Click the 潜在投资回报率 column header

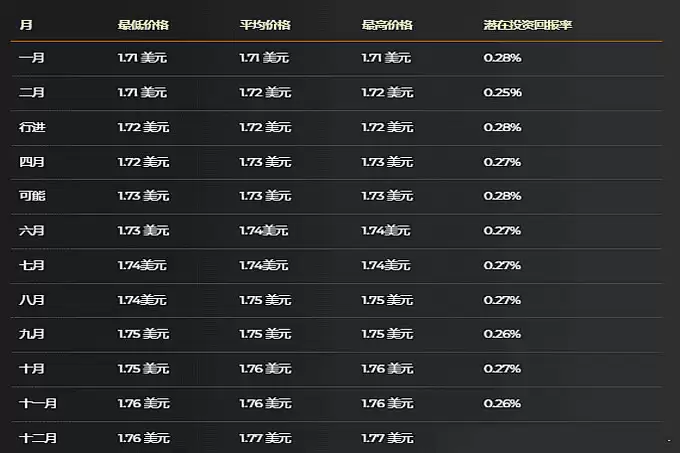click(528, 24)
